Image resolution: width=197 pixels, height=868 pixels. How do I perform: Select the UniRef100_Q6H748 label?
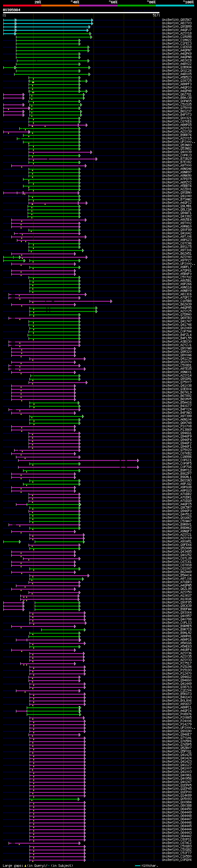(177, 422)
